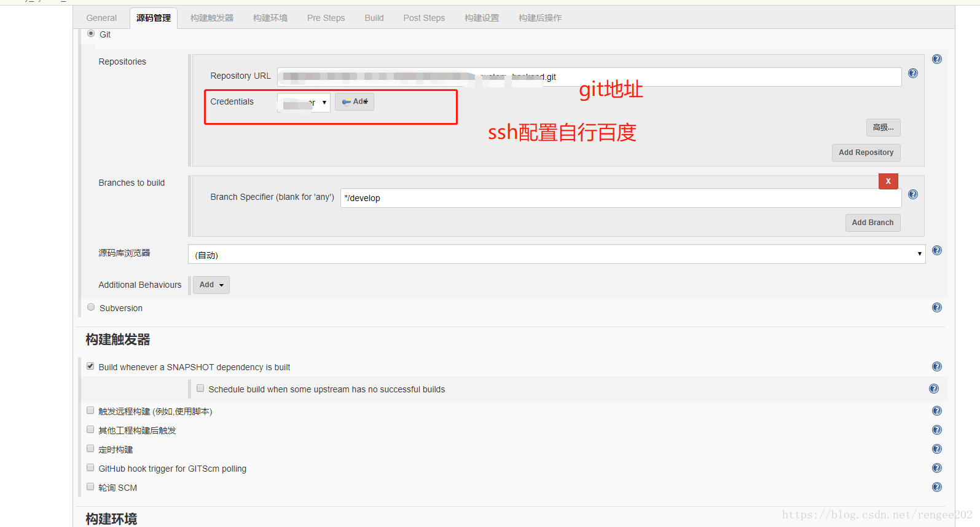Go to the 构建触发器 tab
Viewport: 980px width, 527px height.
(x=212, y=18)
